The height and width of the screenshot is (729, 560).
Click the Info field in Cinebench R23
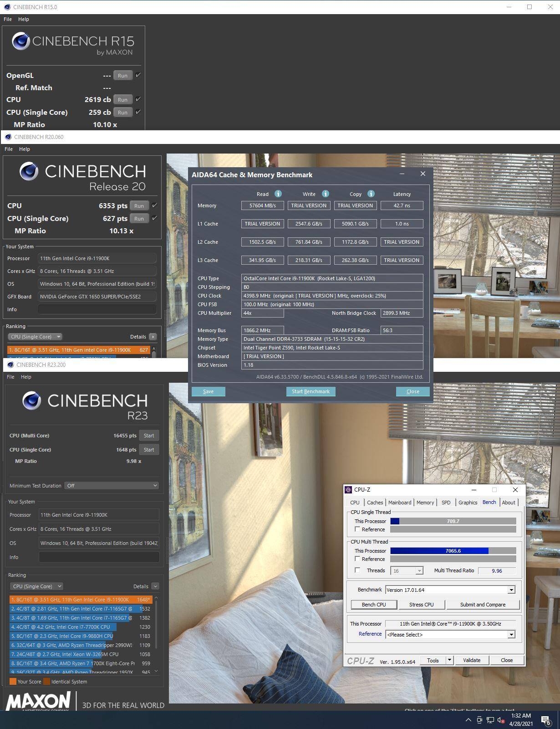pyautogui.click(x=99, y=557)
